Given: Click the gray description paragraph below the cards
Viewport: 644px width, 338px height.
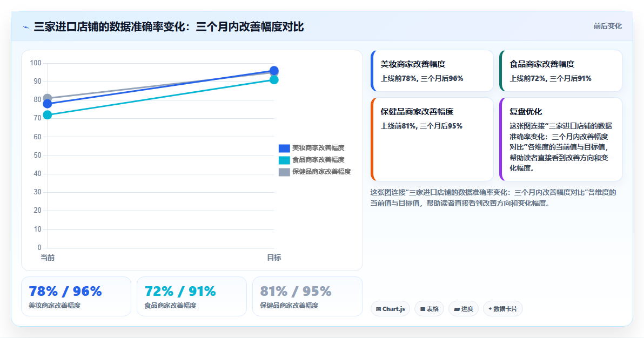Looking at the screenshot, I should pyautogui.click(x=493, y=198).
